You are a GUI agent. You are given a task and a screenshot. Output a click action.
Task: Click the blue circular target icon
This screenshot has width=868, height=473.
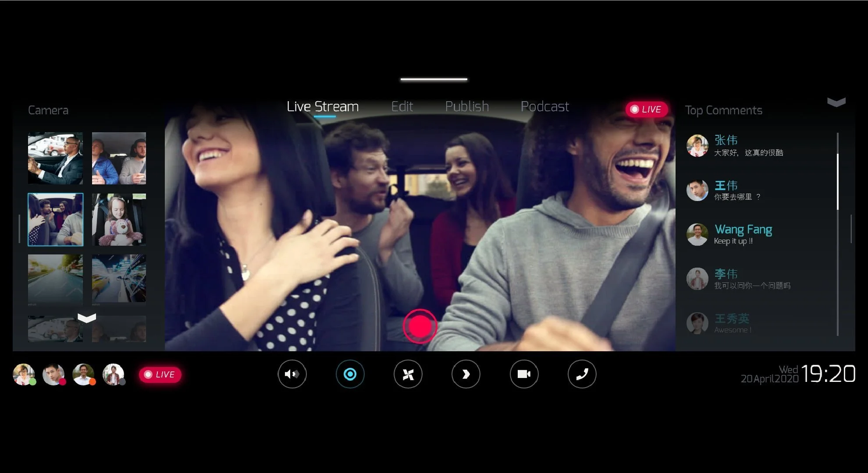pyautogui.click(x=350, y=374)
